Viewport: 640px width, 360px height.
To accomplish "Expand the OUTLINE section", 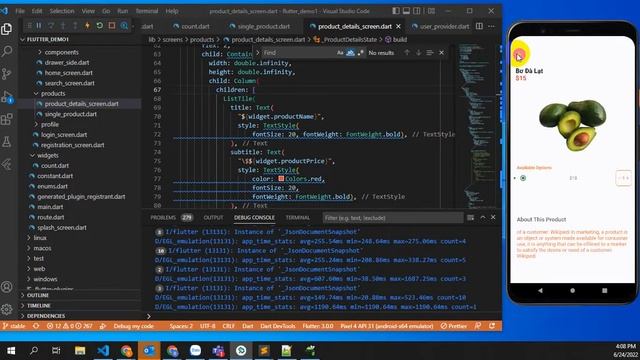I will tap(38, 295).
